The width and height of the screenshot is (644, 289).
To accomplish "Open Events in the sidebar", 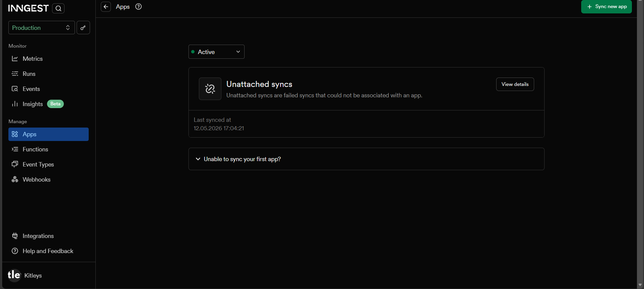I will 48,89.
